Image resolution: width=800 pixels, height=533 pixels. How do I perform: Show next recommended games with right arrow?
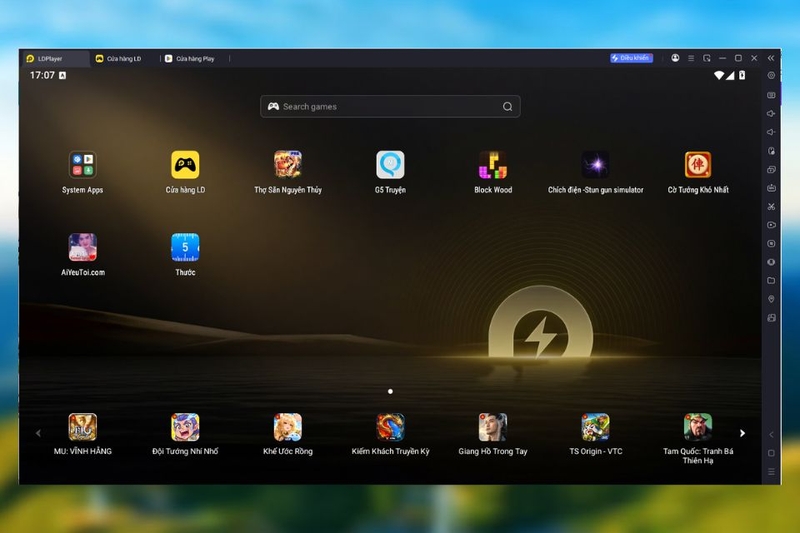pos(742,433)
